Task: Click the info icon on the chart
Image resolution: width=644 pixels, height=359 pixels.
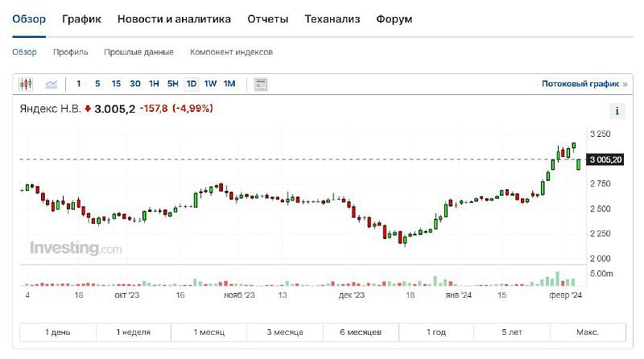Action: pos(617,112)
